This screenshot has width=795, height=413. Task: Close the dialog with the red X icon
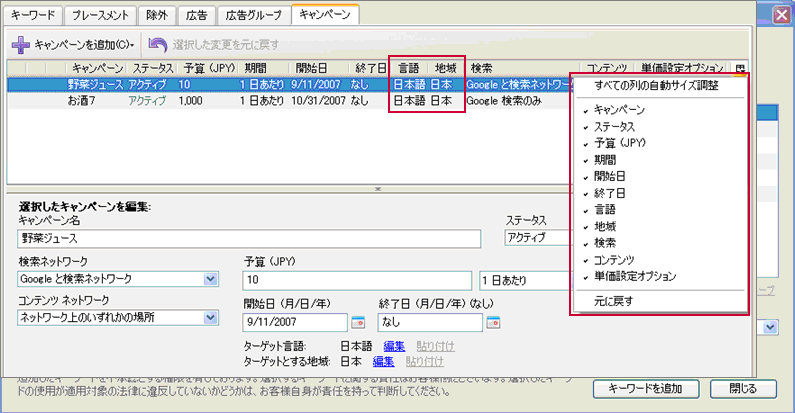[782, 15]
